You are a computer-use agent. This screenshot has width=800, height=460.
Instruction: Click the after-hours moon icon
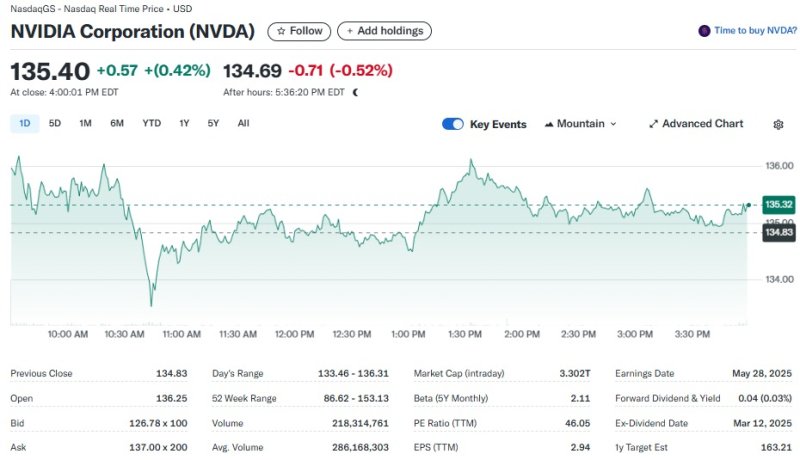[x=355, y=92]
